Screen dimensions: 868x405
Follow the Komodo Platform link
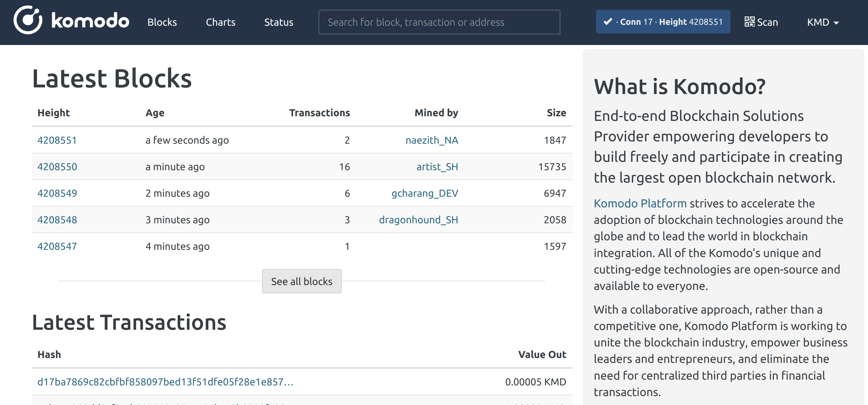click(x=640, y=204)
